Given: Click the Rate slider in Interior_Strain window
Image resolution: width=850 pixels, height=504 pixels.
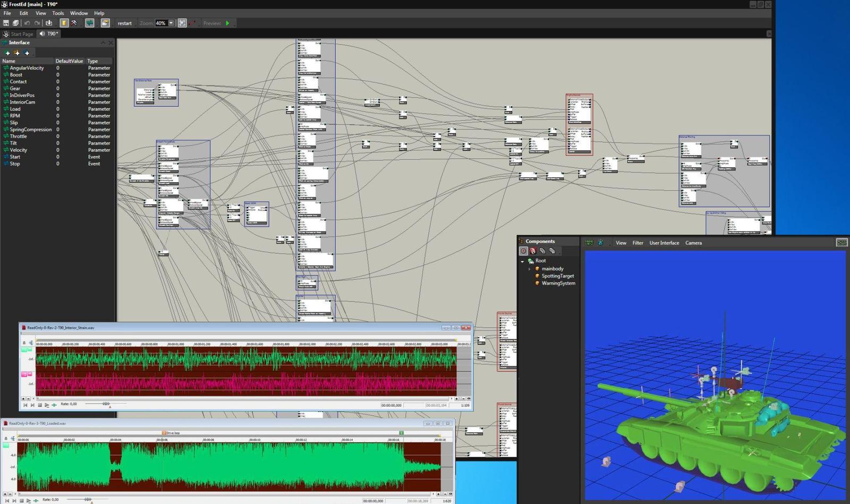Looking at the screenshot, I should (x=106, y=404).
